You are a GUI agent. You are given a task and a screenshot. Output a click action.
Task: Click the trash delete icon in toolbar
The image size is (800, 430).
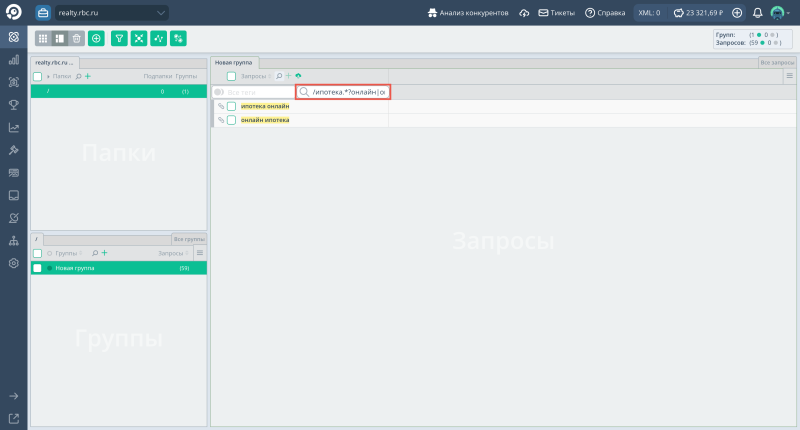[x=76, y=38]
